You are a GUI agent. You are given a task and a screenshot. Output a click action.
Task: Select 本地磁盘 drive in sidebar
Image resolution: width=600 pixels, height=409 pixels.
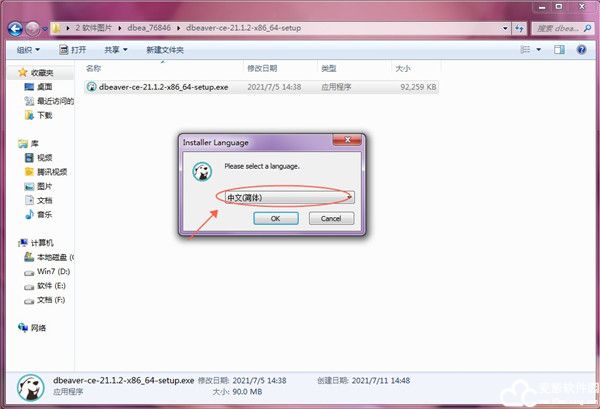[x=49, y=257]
